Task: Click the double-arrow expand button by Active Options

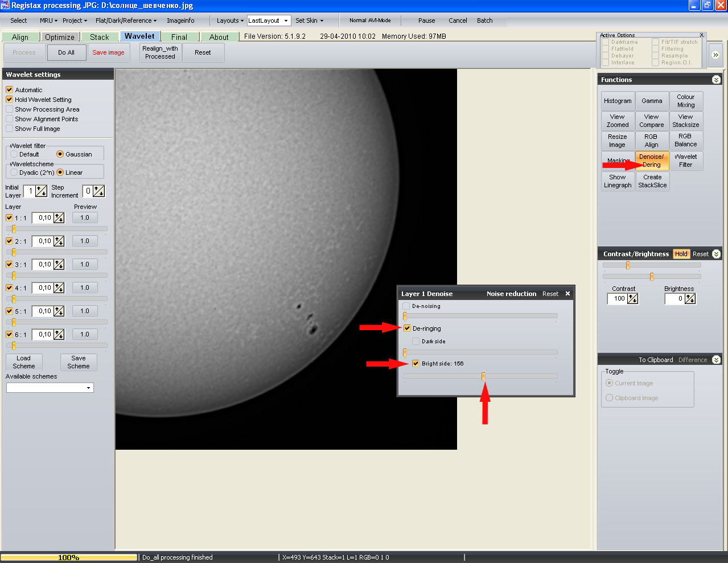Action: tap(715, 55)
